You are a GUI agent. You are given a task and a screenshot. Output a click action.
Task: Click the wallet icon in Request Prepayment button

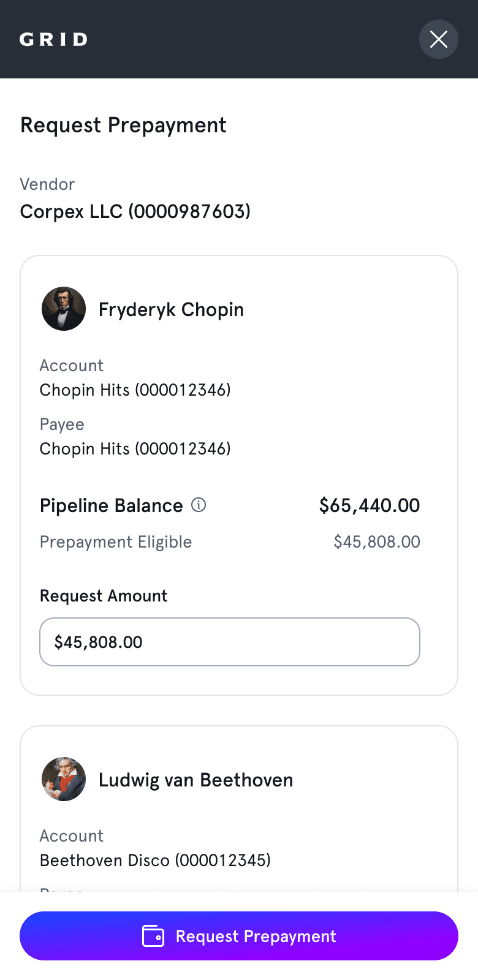click(153, 936)
